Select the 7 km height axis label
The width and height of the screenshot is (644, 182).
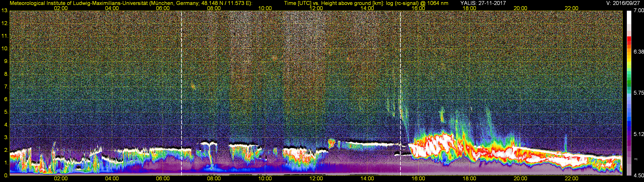point(6,87)
